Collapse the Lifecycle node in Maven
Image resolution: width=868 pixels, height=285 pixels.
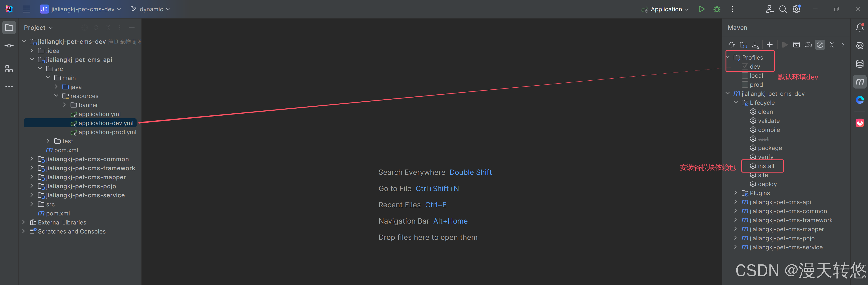pos(735,103)
